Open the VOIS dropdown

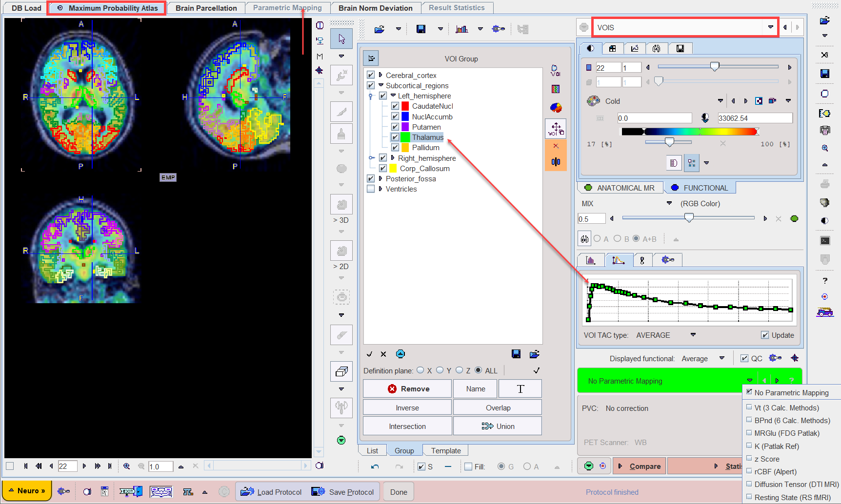coord(771,27)
